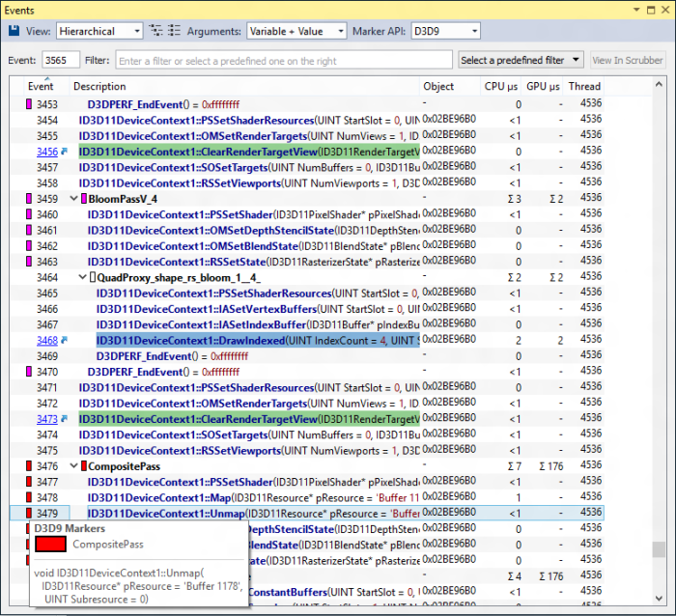The image size is (676, 616).
Task: Click the magenta marker beside event 3459
Action: pyautogui.click(x=29, y=198)
